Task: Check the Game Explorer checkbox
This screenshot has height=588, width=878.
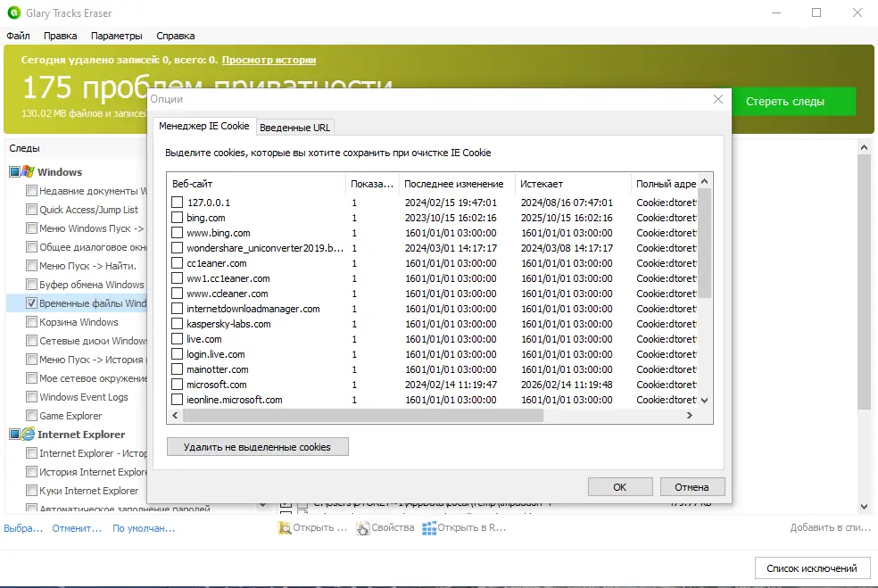Action: click(31, 416)
